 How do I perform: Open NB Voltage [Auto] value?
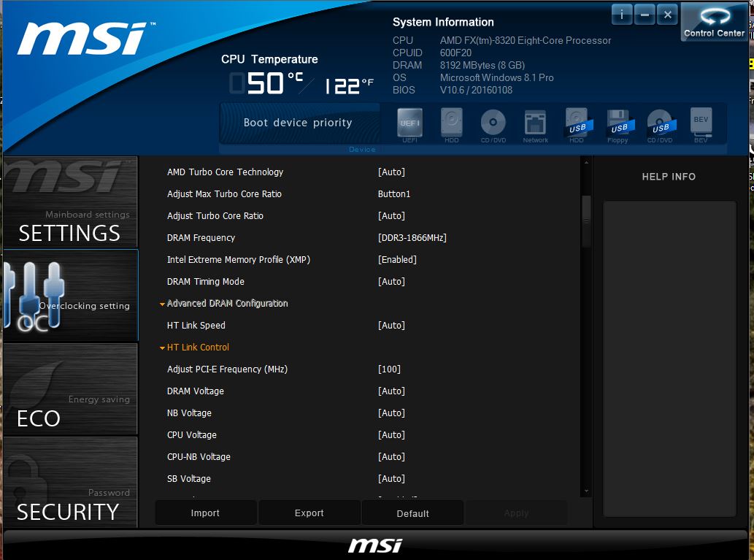click(391, 413)
